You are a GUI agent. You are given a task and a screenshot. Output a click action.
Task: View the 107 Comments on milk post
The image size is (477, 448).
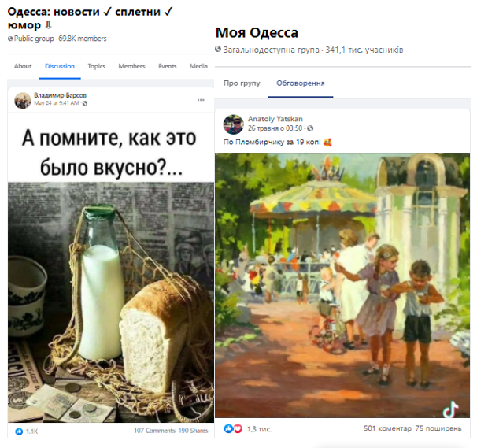(x=154, y=431)
